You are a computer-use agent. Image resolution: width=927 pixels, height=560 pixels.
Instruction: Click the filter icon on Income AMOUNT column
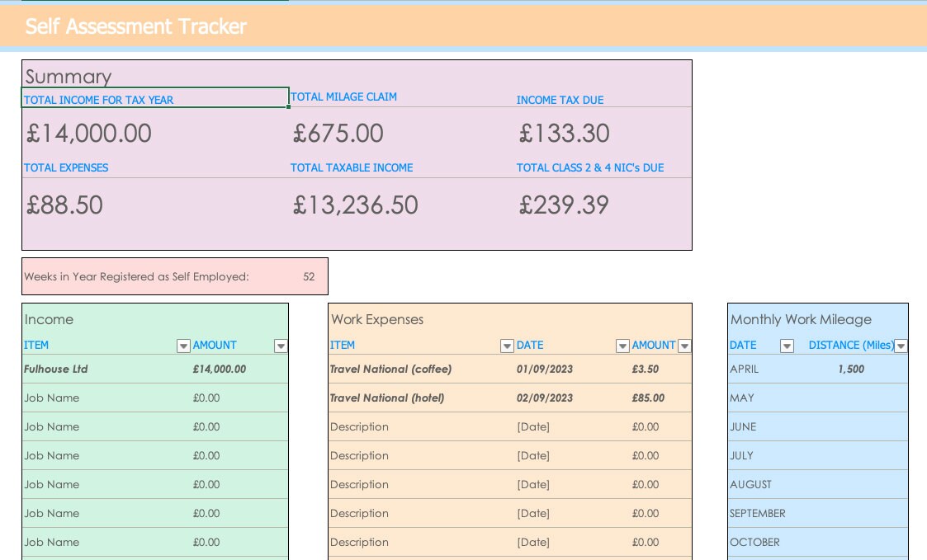(x=281, y=346)
